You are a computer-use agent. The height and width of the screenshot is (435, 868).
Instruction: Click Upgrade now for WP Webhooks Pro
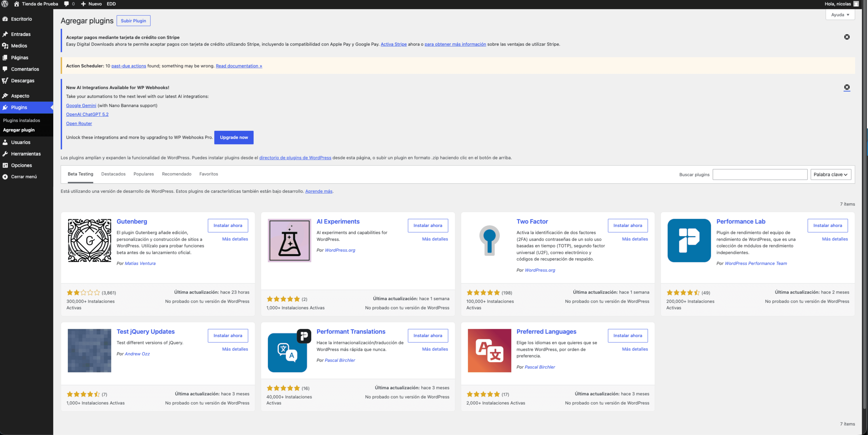234,137
